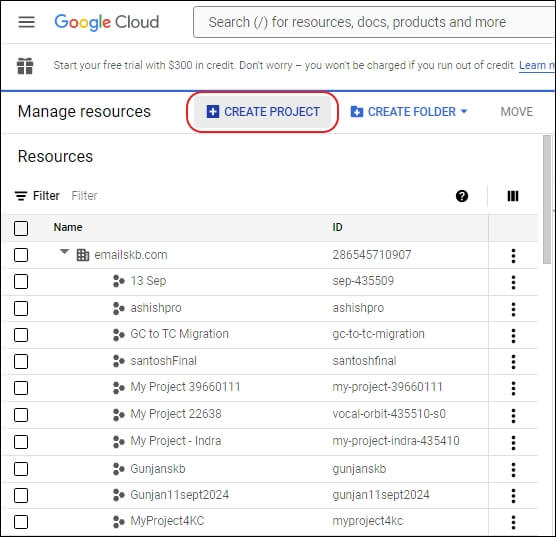This screenshot has width=556, height=537.
Task: Open the three-dot menu for ashishpro
Action: pos(513,309)
